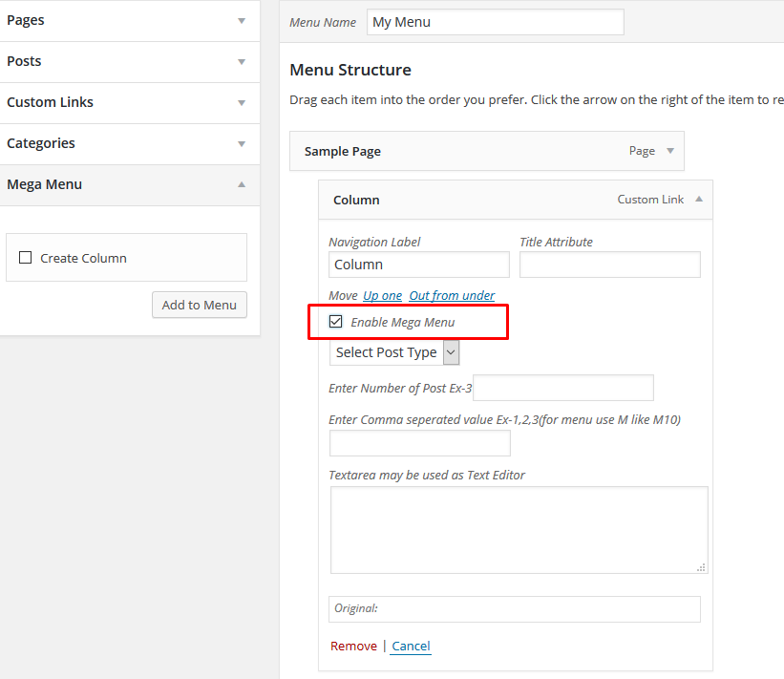Focus the Title Attribute field
Viewport: 784px width, 679px height.
[x=610, y=265]
